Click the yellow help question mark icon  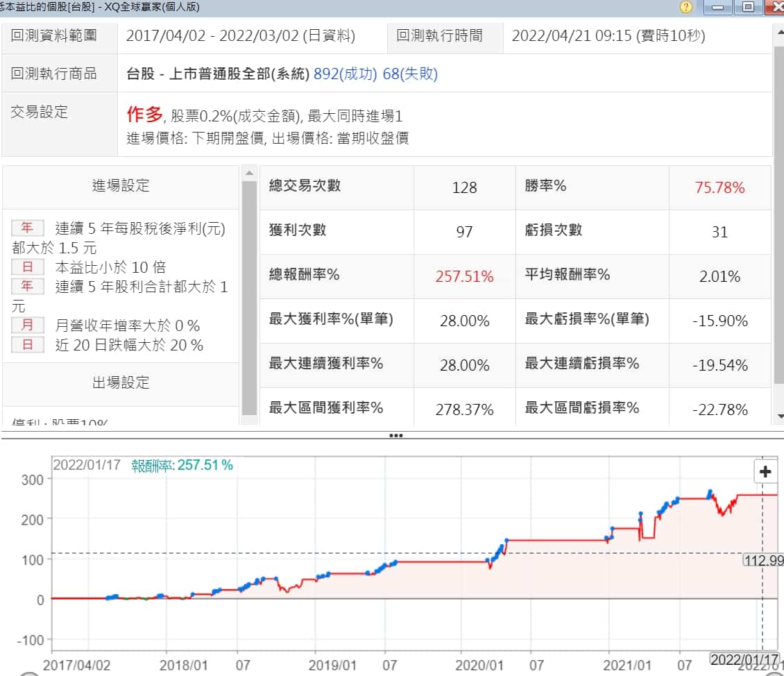coord(686,7)
